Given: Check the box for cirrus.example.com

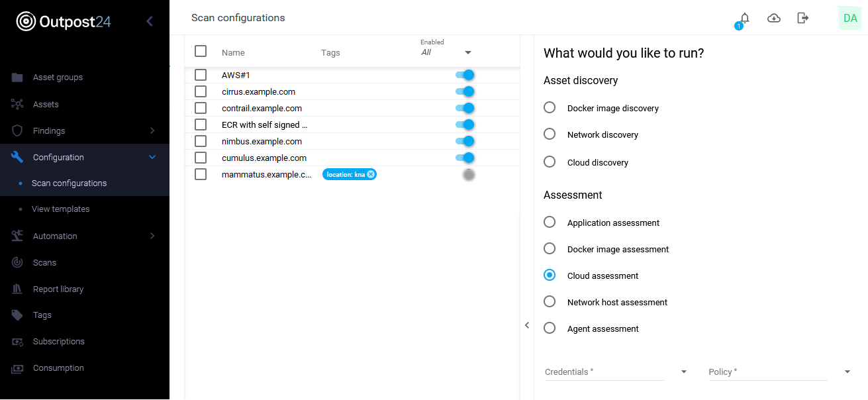Looking at the screenshot, I should click(x=201, y=92).
